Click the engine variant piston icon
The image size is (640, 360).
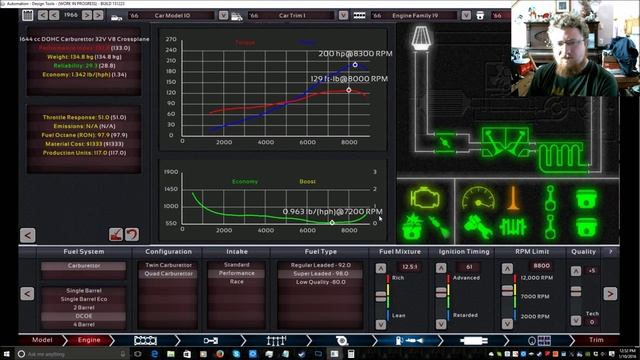(480, 16)
